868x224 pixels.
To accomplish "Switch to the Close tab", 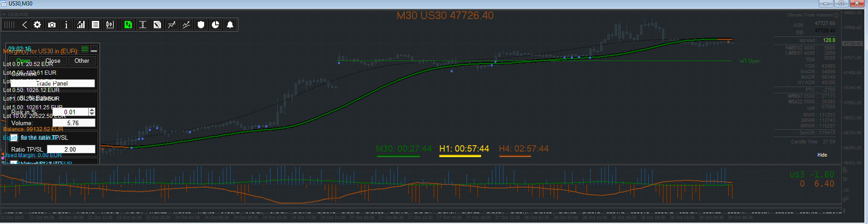I will [x=53, y=61].
